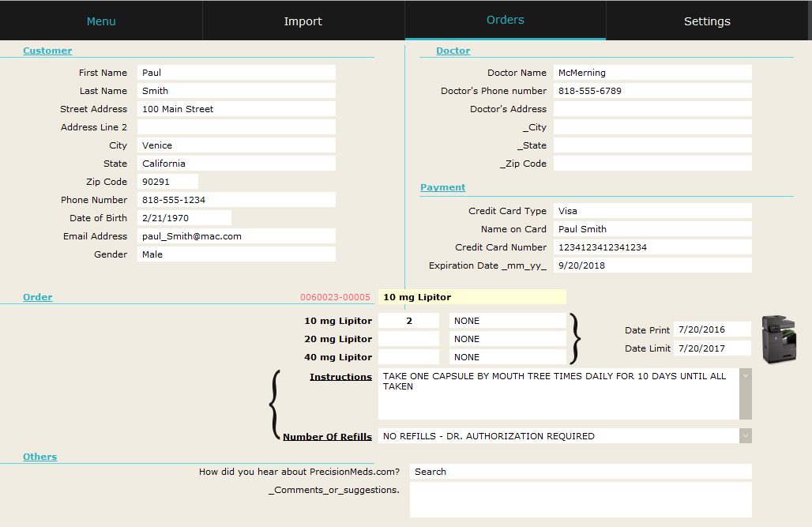Click empty 40 mg Lipitor quantity field
This screenshot has height=527, width=812.
pyautogui.click(x=408, y=357)
